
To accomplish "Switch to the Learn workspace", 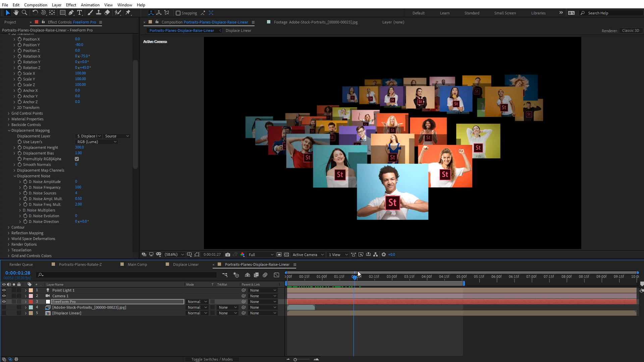I will pyautogui.click(x=444, y=13).
